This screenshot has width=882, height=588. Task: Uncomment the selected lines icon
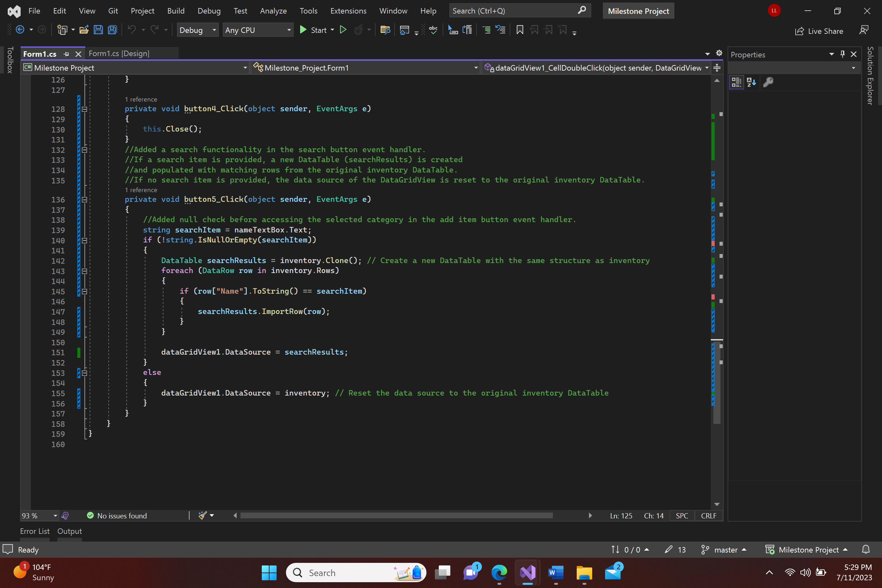click(x=500, y=30)
